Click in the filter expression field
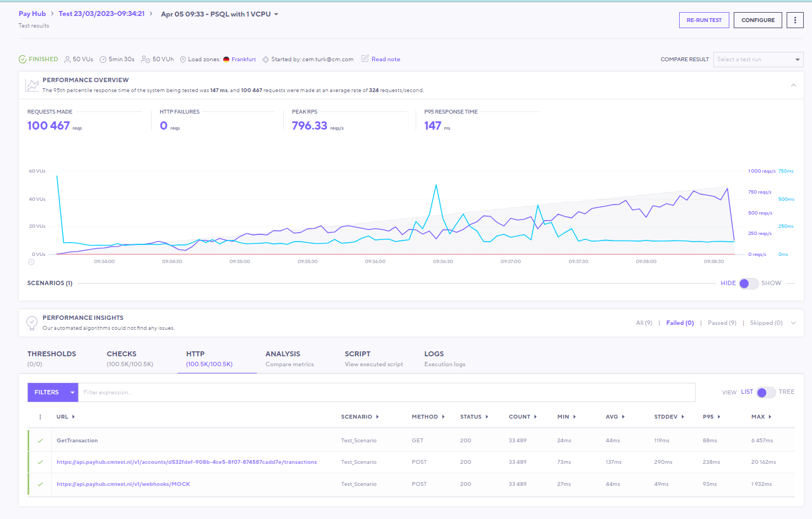Image resolution: width=812 pixels, height=519 pixels. (x=386, y=392)
